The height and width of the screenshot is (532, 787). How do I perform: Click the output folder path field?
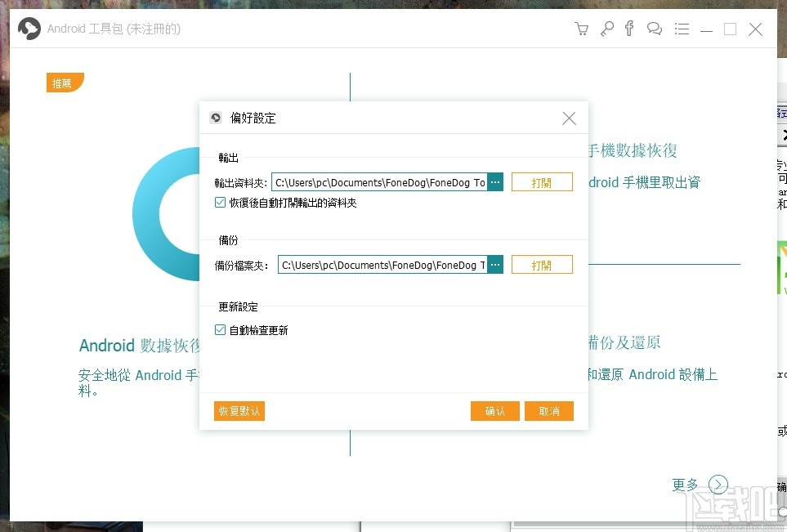379,182
